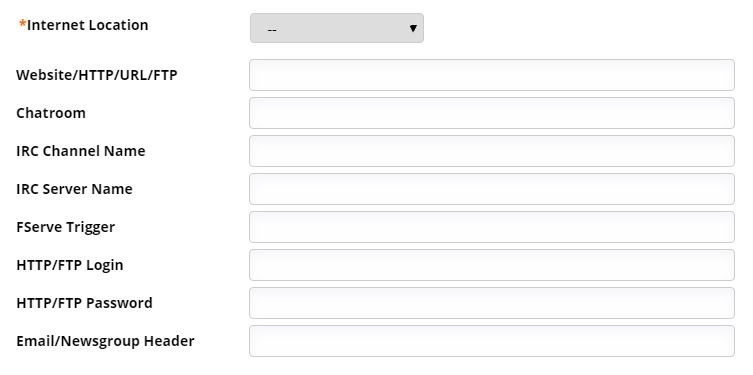Click the Website/HTTP/URL/FTP label
Screen dimensions: 753x375
[x=97, y=75]
